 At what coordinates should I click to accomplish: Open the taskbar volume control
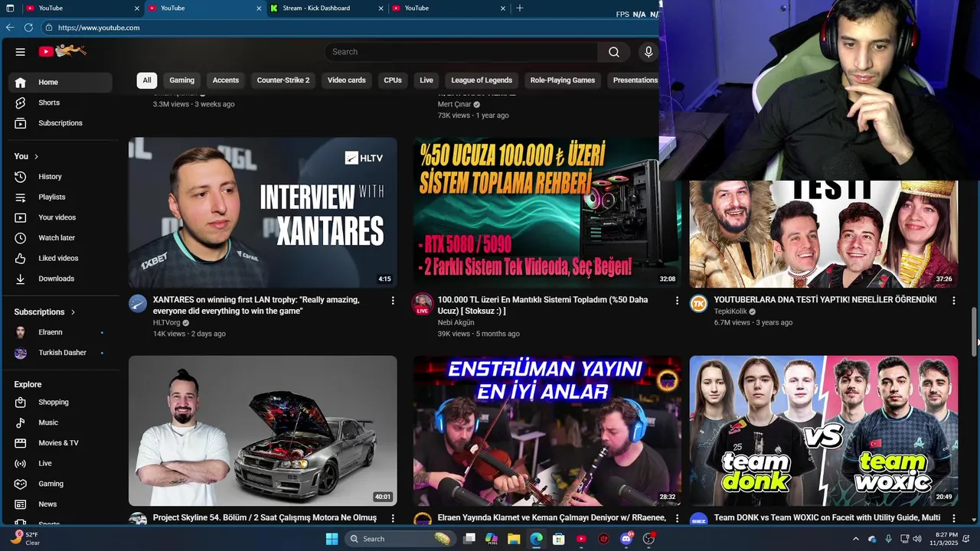click(x=917, y=539)
